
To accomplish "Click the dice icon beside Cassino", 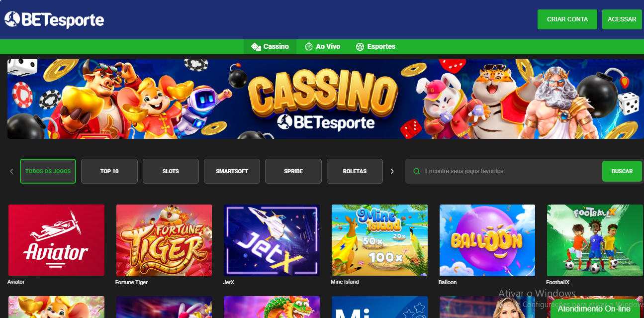I will (x=256, y=47).
